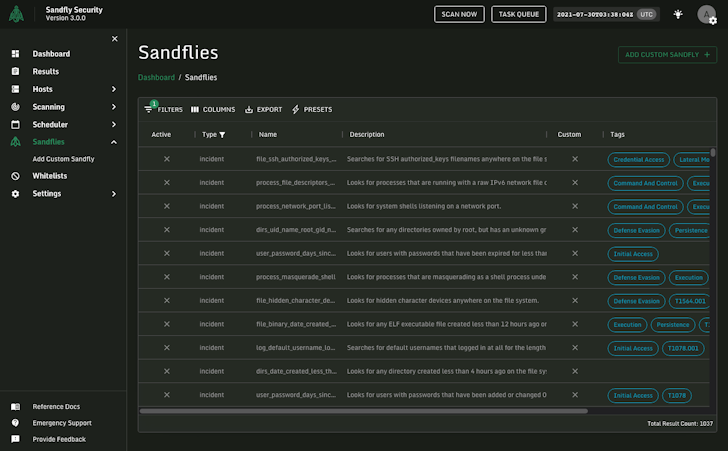Sort by the Tags column header
The image size is (728, 451).
(x=618, y=135)
